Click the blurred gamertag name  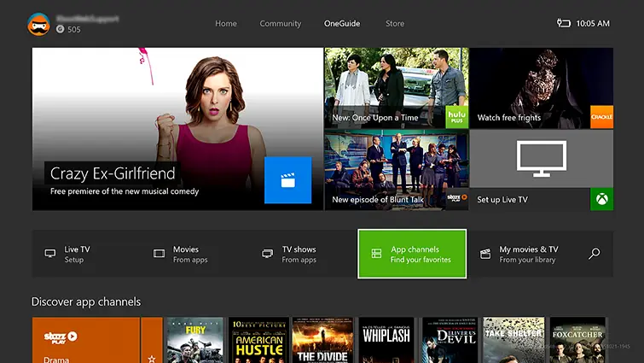88,19
